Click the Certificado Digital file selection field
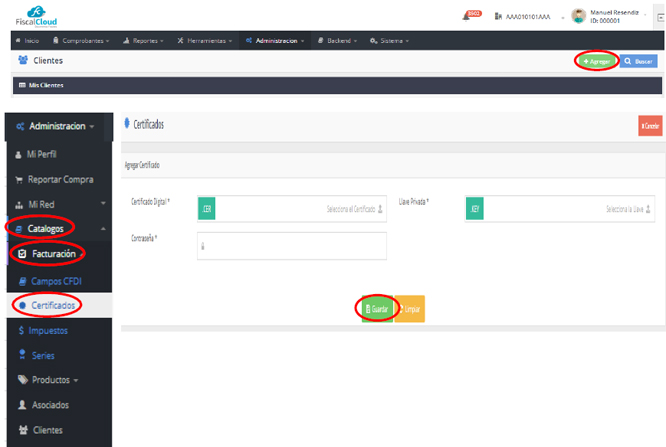The width and height of the screenshot is (666, 447). pyautogui.click(x=292, y=209)
